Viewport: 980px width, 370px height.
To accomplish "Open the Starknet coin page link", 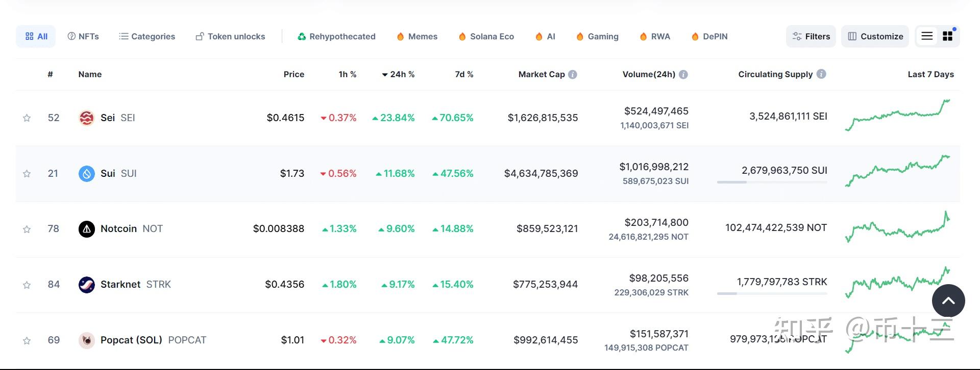I will (120, 285).
